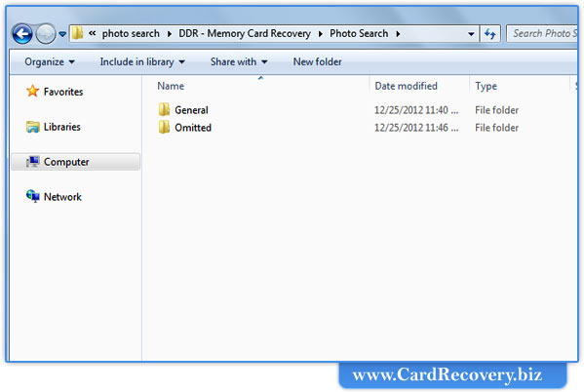Open the 'Share with' menu
The height and width of the screenshot is (392, 584).
coord(239,61)
